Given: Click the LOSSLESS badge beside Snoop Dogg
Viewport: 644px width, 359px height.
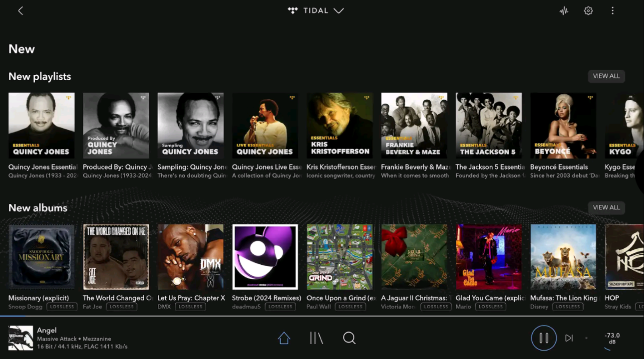Looking at the screenshot, I should [62, 307].
